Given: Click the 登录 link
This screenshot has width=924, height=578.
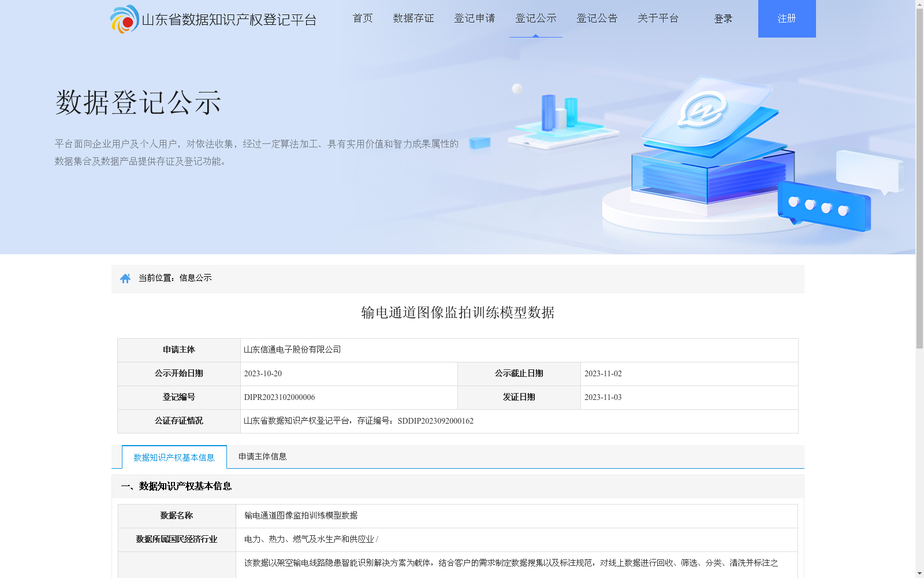Looking at the screenshot, I should tap(723, 19).
